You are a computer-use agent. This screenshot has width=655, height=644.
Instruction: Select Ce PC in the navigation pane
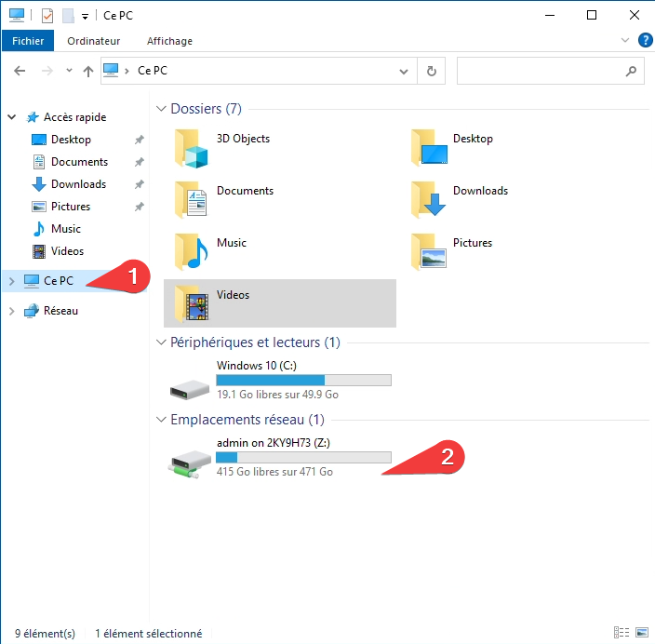click(58, 281)
